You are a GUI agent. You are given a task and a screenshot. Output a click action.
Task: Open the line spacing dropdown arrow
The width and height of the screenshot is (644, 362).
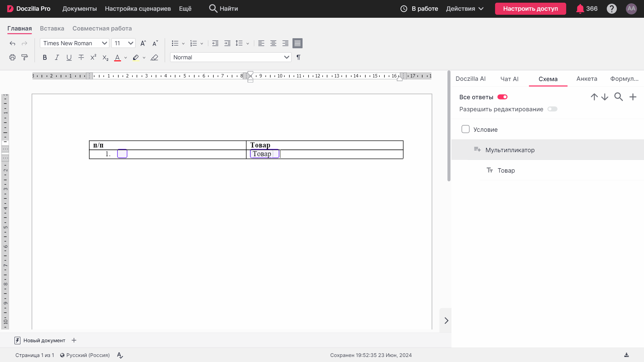[248, 44]
